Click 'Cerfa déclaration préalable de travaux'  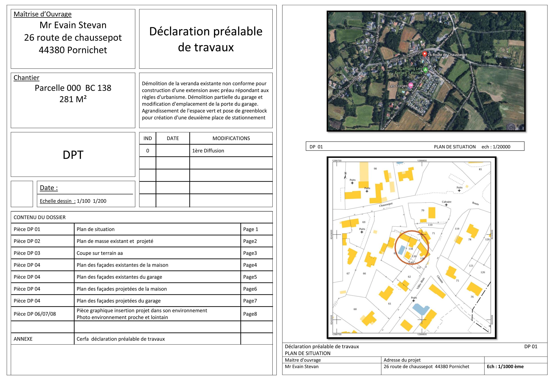(x=121, y=339)
